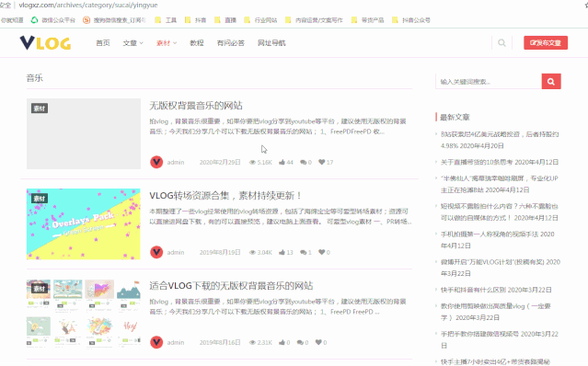Viewport: 588px width, 366px height.
Task: Click the red 发布文章 button
Action: point(546,42)
